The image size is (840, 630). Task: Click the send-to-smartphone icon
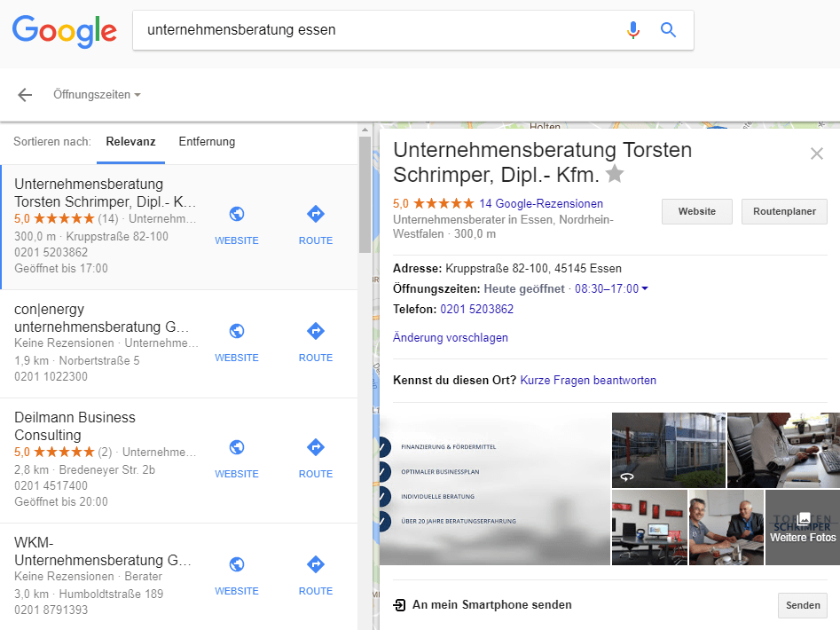[x=399, y=605]
